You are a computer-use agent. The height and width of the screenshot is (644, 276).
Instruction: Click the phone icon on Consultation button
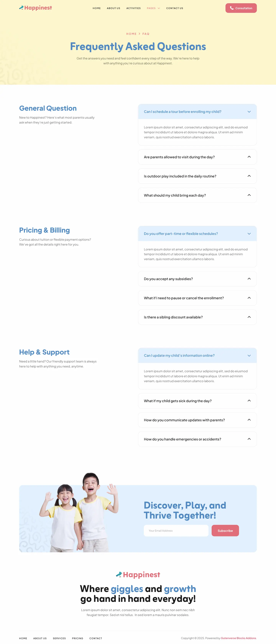(x=232, y=8)
